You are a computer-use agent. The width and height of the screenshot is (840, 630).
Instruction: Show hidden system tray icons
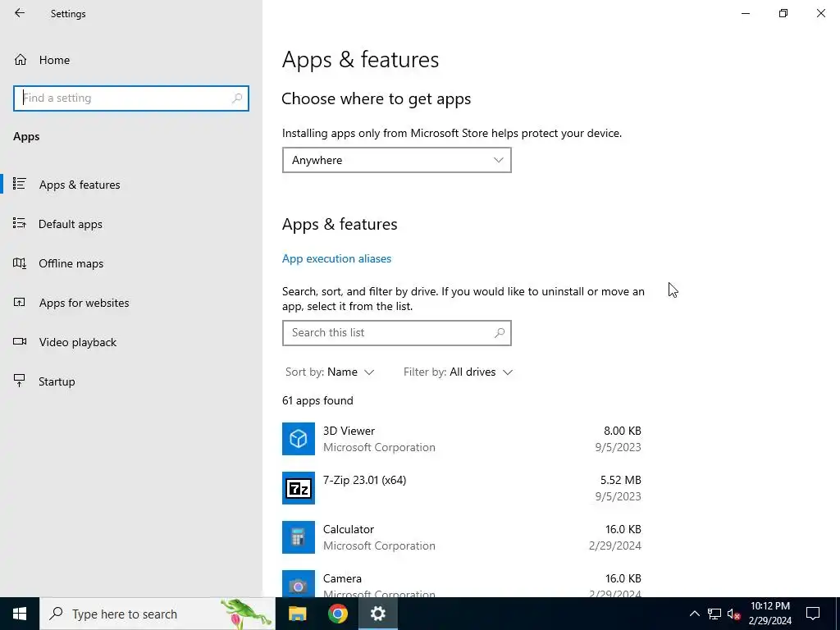(694, 614)
